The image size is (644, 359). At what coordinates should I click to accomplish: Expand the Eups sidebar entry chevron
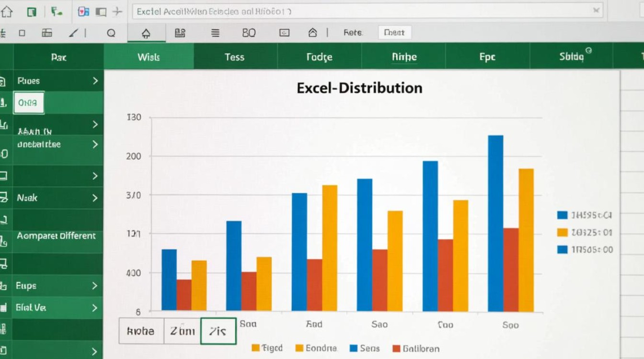(95, 286)
